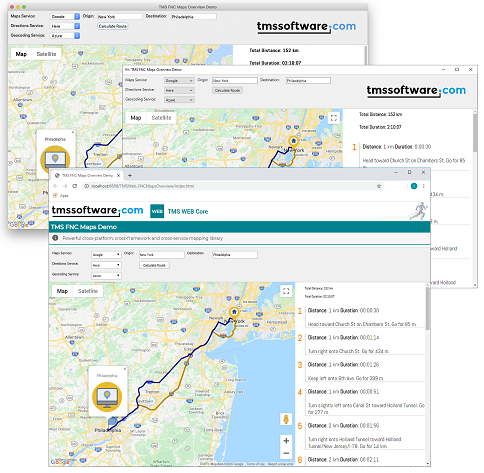The height and width of the screenshot is (473, 484).
Task: Click Calculate Route in macOS window
Action: point(114,26)
